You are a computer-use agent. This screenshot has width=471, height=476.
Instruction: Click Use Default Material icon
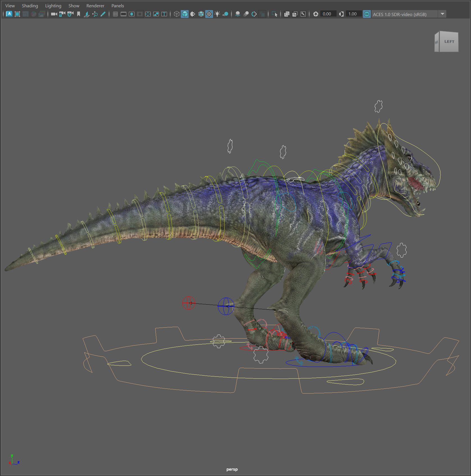coord(193,14)
